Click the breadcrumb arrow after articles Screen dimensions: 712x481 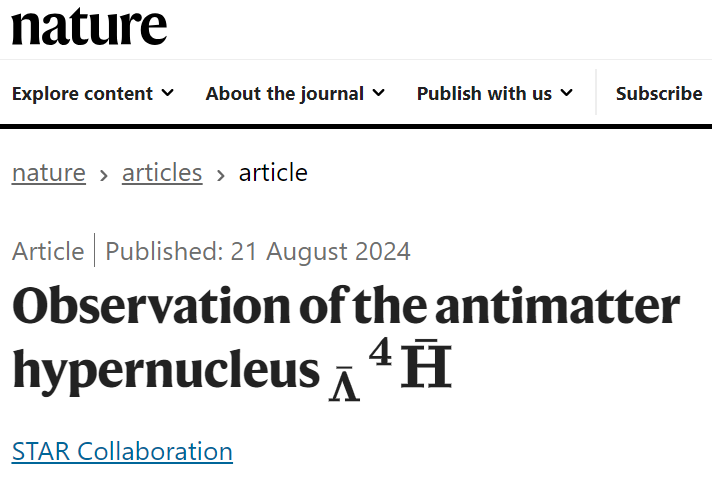(220, 174)
